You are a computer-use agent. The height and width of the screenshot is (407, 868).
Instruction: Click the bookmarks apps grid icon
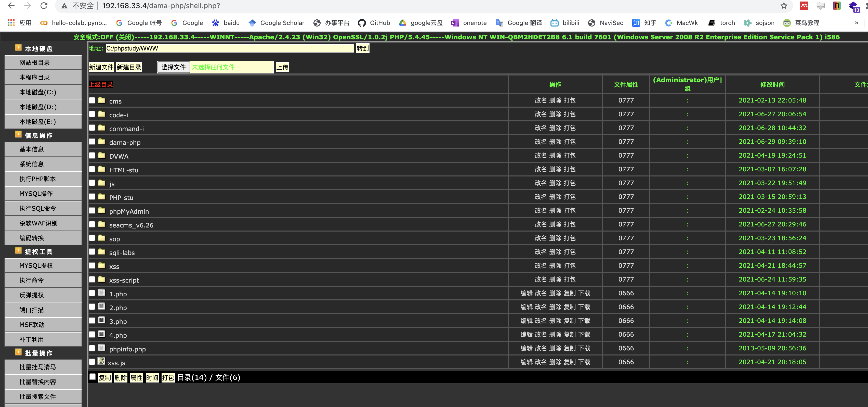point(11,23)
